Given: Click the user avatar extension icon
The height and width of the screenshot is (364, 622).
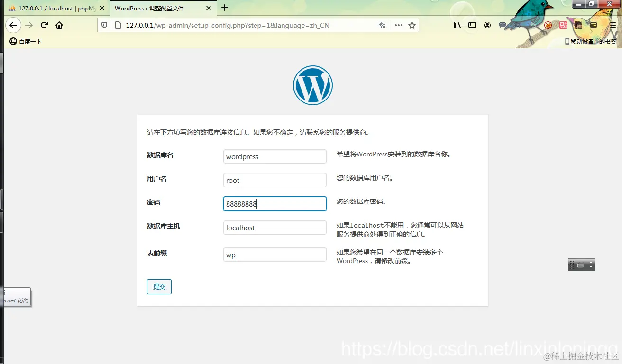Looking at the screenshot, I should pyautogui.click(x=578, y=25).
